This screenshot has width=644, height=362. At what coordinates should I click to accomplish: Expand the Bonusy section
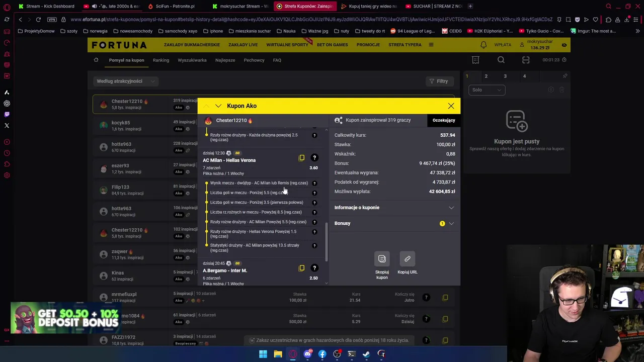(394, 223)
